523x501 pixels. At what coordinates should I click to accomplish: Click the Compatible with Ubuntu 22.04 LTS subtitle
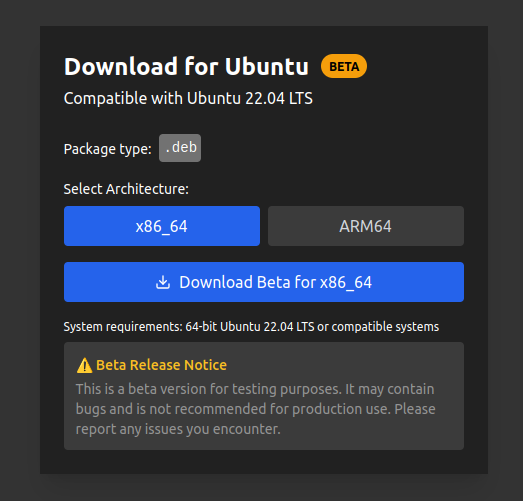point(188,98)
